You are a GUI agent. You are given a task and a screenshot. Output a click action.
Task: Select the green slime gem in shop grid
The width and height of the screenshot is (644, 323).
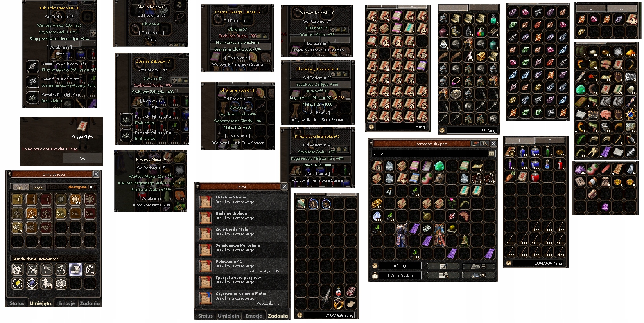439,166
